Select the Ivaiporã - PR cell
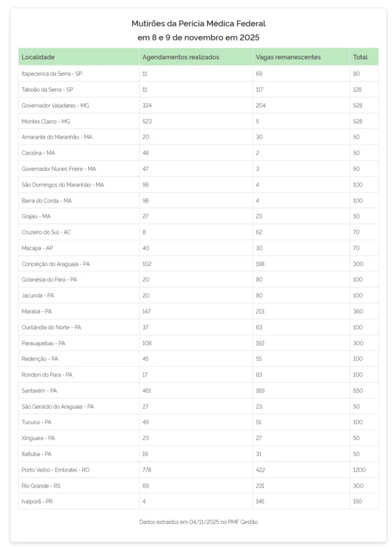The image size is (392, 547). (37, 502)
